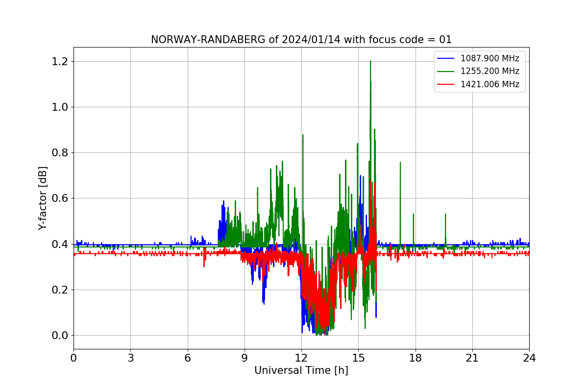Click the x-axis tick label 21

click(x=472, y=358)
